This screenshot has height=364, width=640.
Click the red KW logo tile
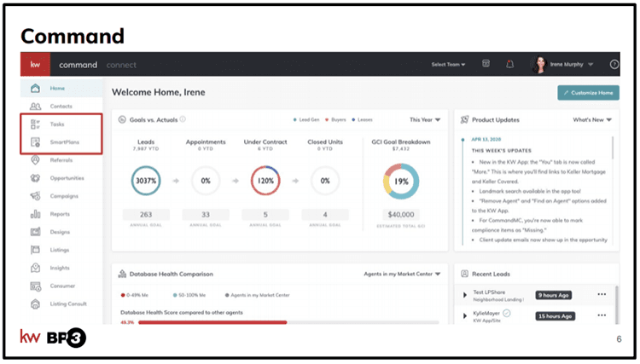[36, 64]
